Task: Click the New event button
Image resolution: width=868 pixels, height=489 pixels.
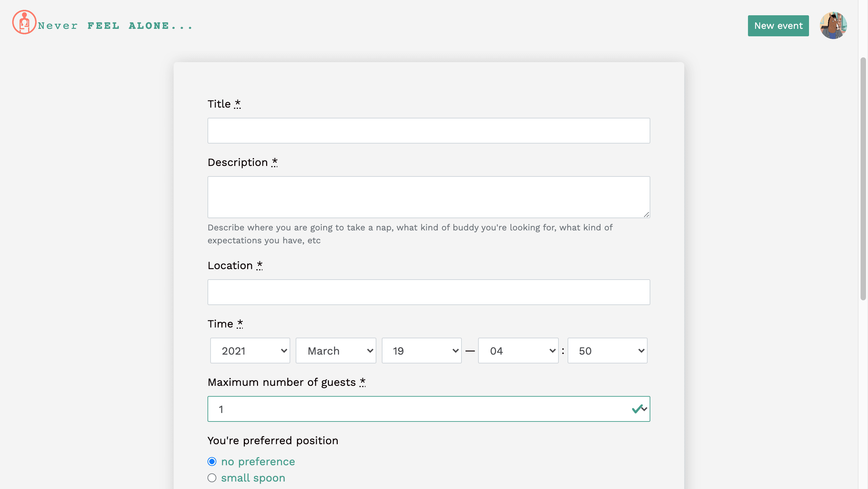Action: [x=778, y=26]
